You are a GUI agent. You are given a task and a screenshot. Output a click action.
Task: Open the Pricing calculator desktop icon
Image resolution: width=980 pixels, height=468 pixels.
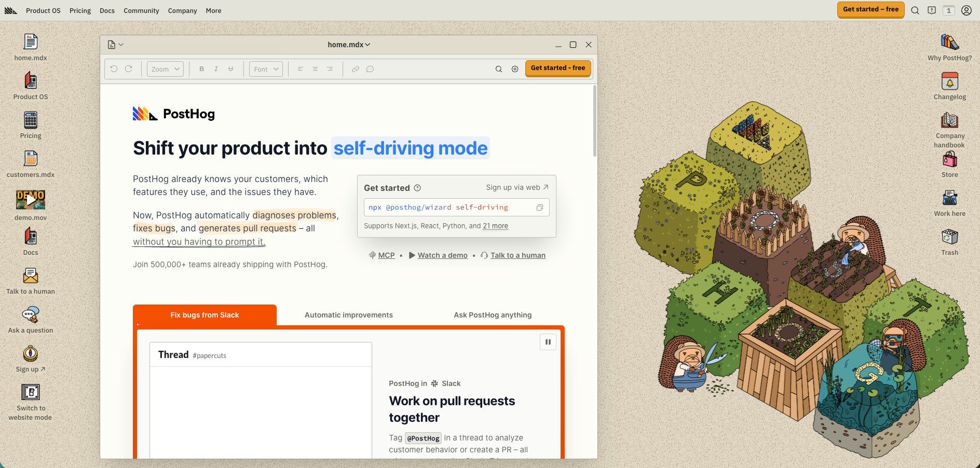pyautogui.click(x=31, y=120)
